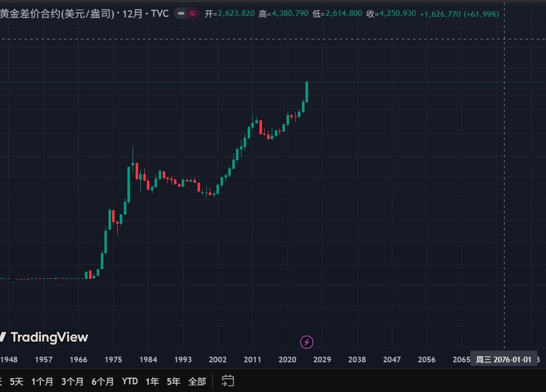
Task: Click the 周三 2076-01-01 date label
Action: point(504,360)
